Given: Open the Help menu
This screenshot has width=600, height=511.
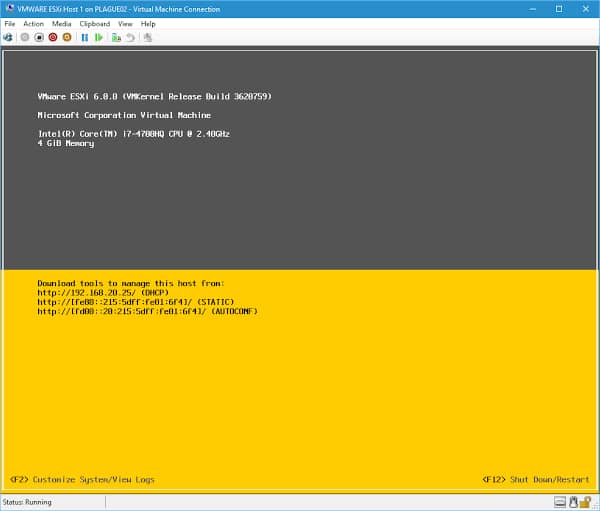Looking at the screenshot, I should pyautogui.click(x=148, y=24).
